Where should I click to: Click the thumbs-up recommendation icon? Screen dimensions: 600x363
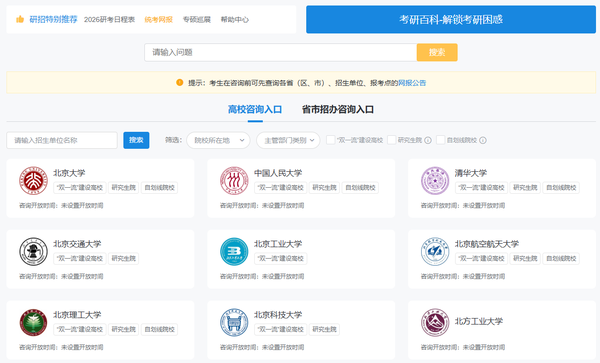[20, 19]
